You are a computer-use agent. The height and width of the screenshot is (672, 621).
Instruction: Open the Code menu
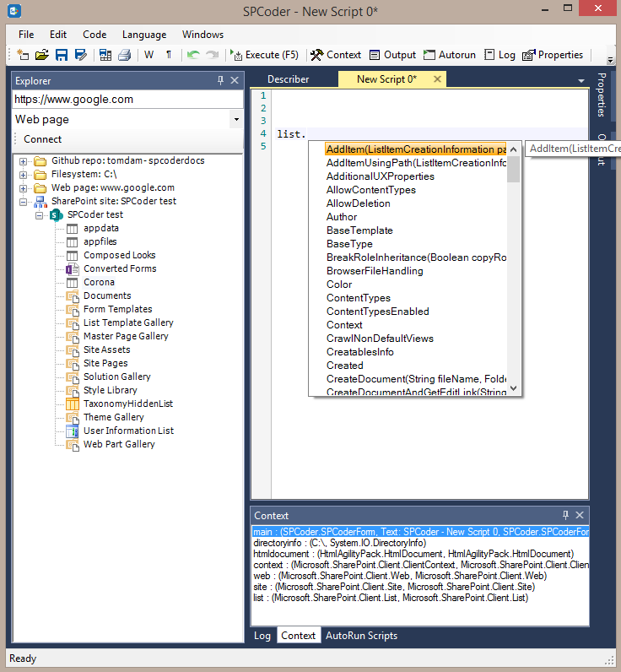[94, 35]
